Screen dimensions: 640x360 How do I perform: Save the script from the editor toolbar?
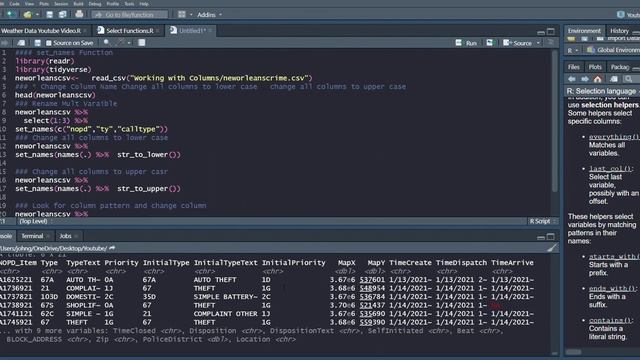click(x=38, y=43)
